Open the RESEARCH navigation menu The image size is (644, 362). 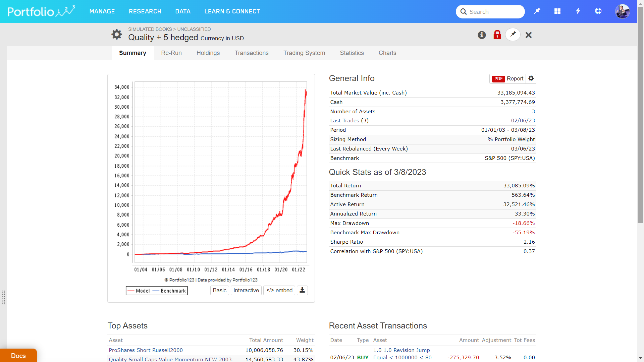(145, 11)
